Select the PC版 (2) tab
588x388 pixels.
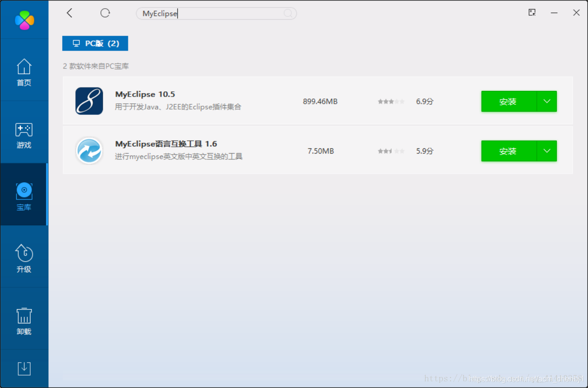95,43
